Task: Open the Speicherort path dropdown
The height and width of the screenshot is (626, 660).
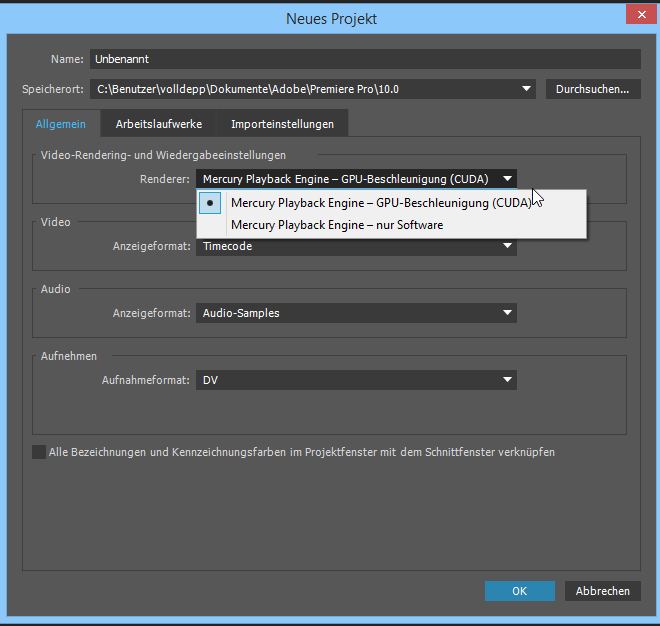Action: coord(312,89)
